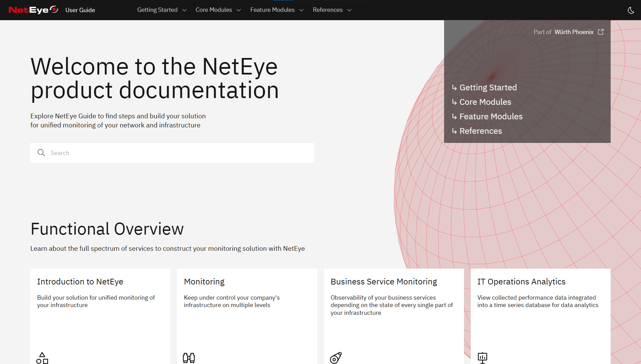Expand Feature Modules dropdown chevron
This screenshot has height=364, width=641.
point(301,10)
